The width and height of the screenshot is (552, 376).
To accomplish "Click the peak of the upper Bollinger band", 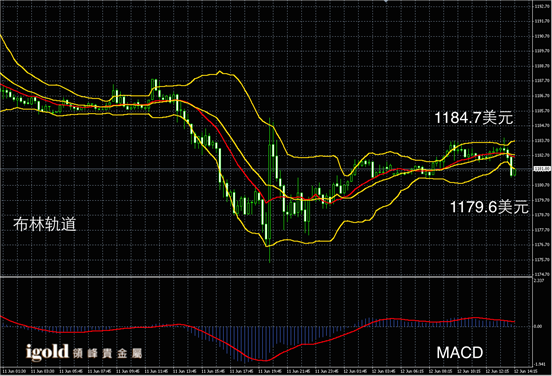I will pyautogui.click(x=220, y=71).
